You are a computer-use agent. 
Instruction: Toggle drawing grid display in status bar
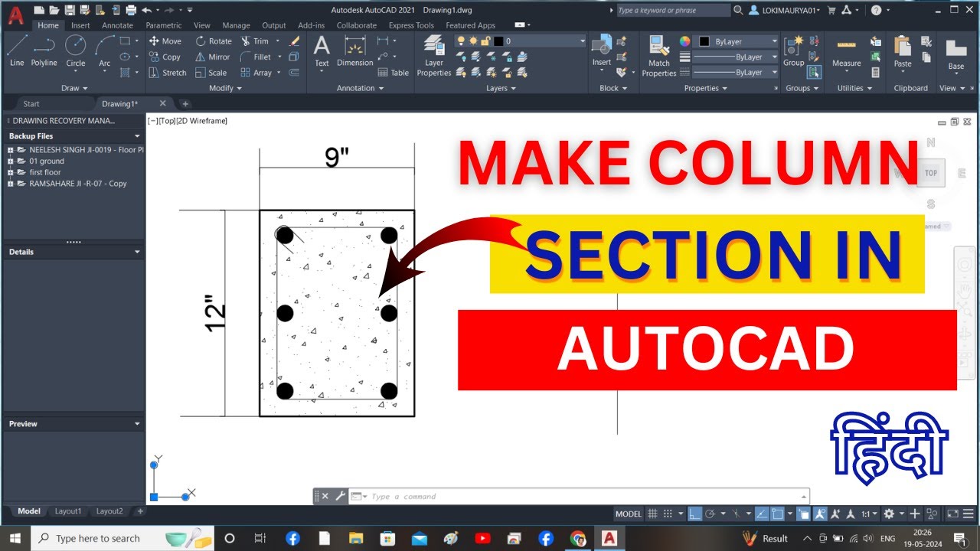click(652, 514)
